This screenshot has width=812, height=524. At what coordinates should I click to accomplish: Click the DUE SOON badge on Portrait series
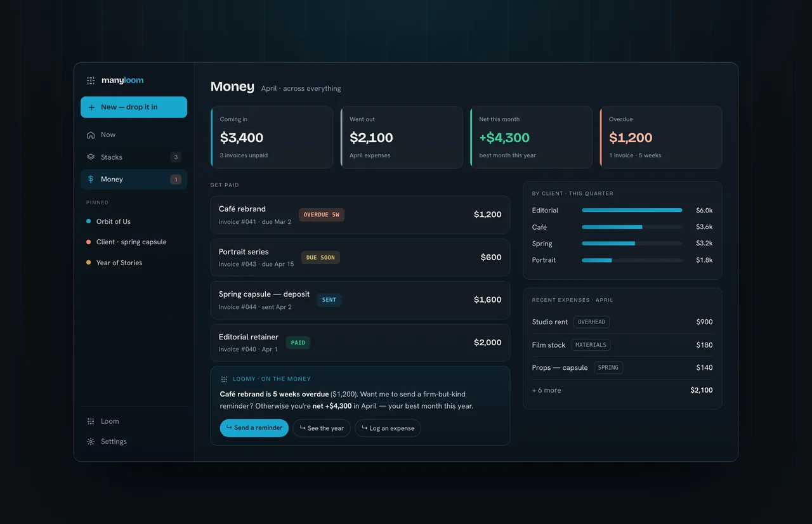click(x=320, y=258)
